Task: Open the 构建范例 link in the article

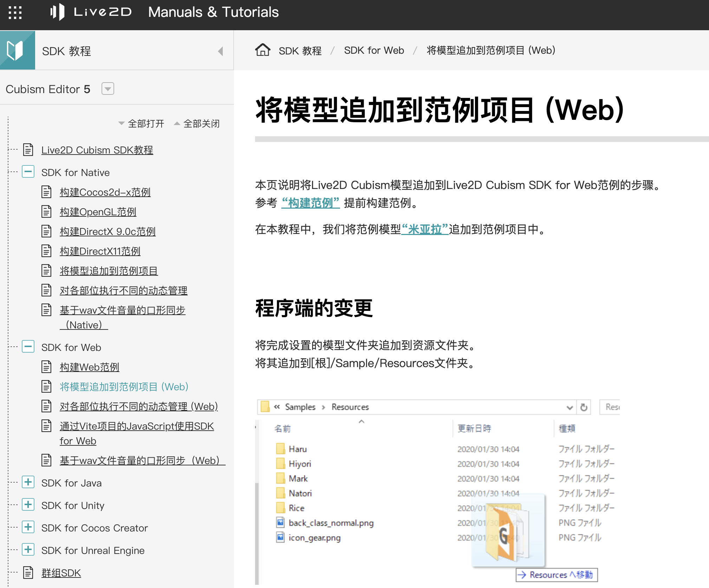Action: [x=310, y=203]
